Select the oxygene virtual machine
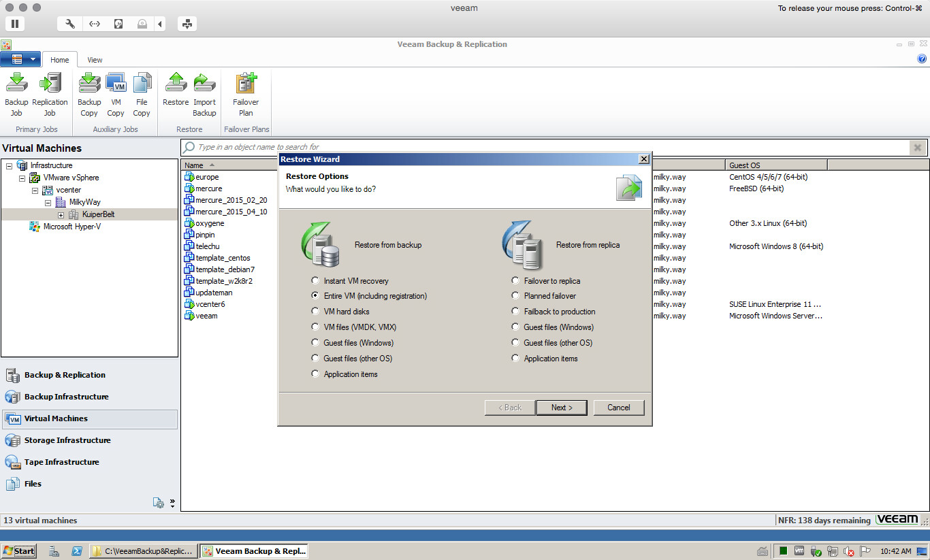This screenshot has height=560, width=930. (210, 223)
